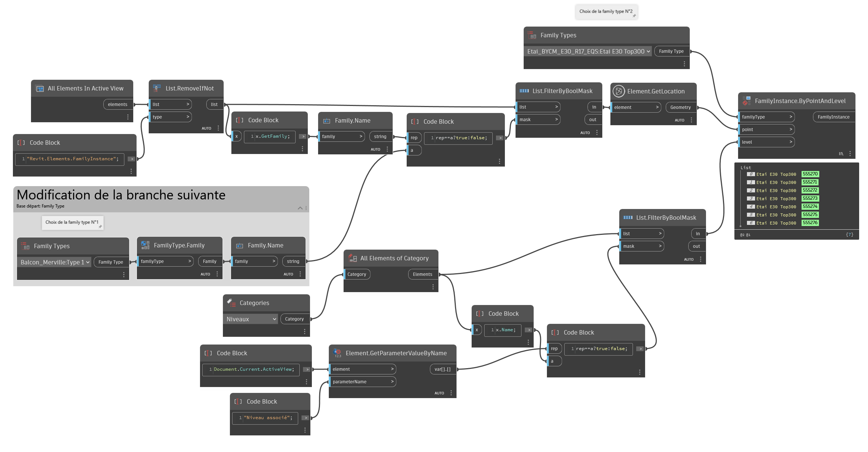Collapse the Modification de la branche suivante group
Screen dimensions: 868x452
[x=300, y=208]
